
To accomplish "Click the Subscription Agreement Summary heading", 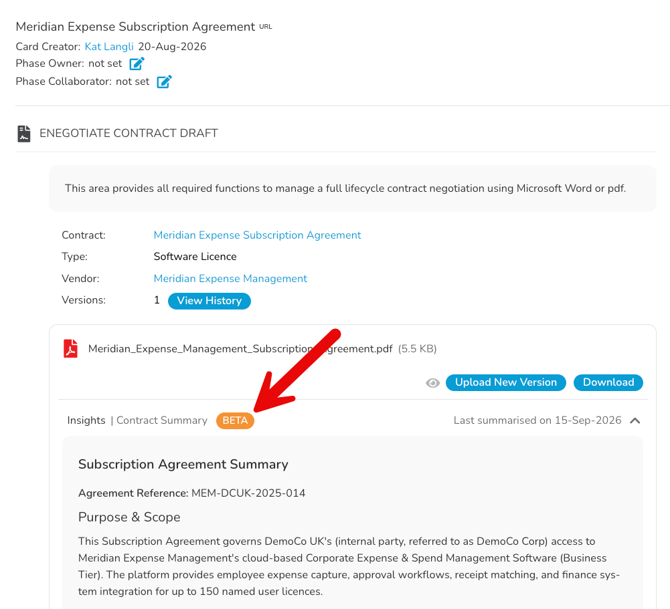I will [x=183, y=465].
